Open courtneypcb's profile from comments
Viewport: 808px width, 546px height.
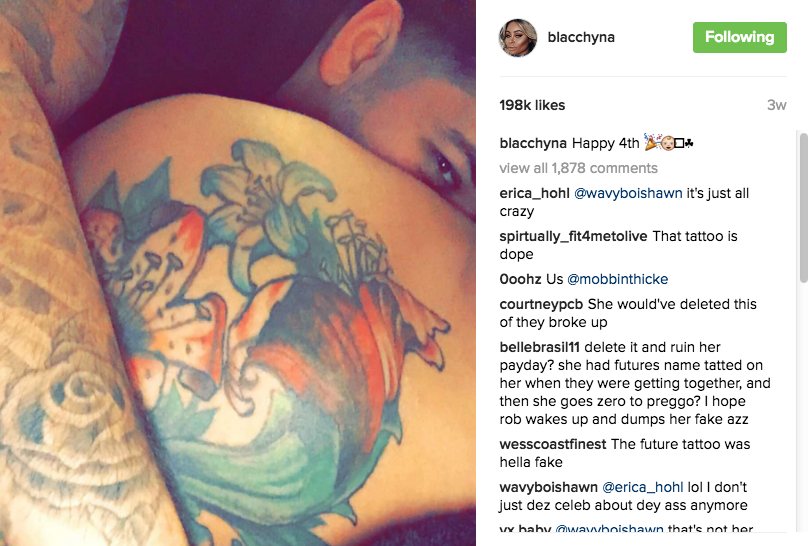[x=541, y=304]
